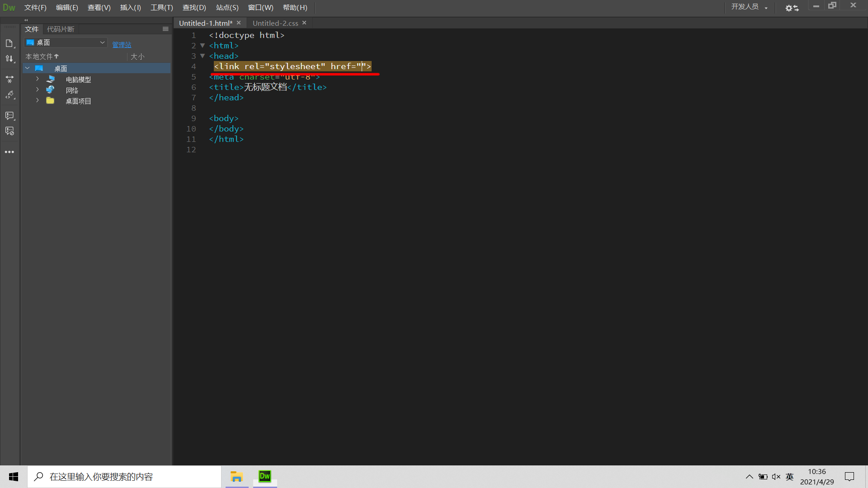
Task: Open the 桌面 site dropdown
Action: tap(66, 42)
